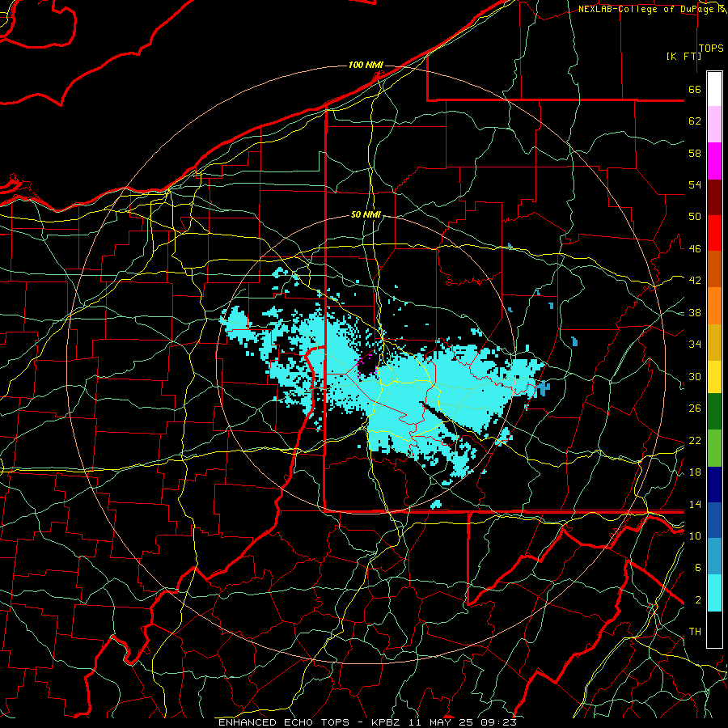The height and width of the screenshot is (728, 728).
Task: Click the '58' legend value
Action: pos(695,153)
